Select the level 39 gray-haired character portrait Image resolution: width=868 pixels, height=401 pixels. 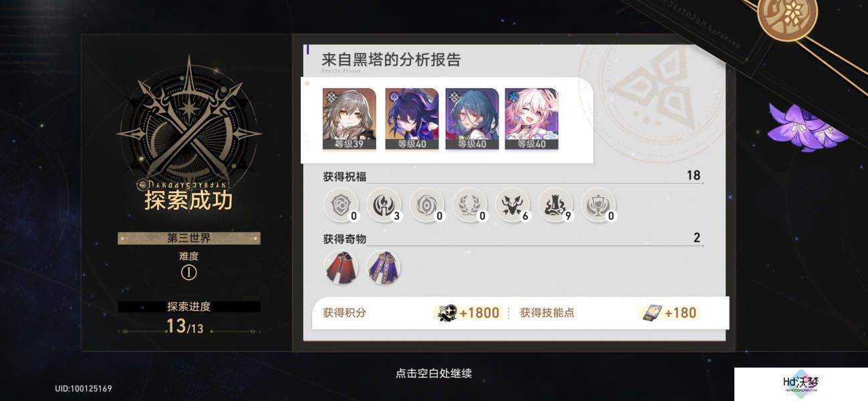click(349, 119)
